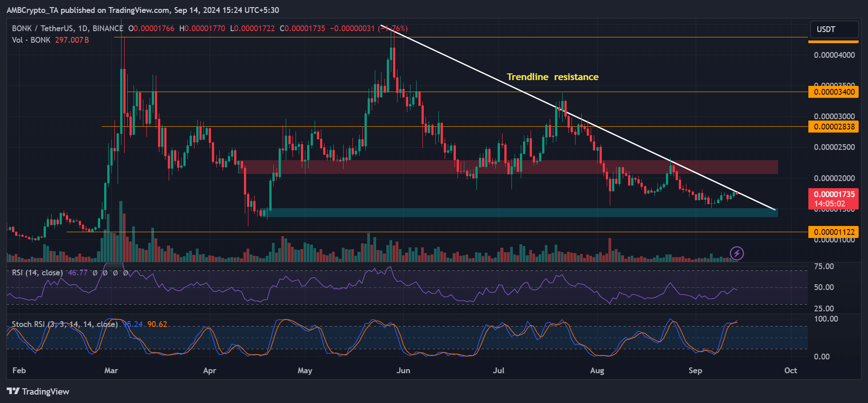868x403 pixels.
Task: Click the purple lightning bolt events icon
Action: tap(737, 254)
